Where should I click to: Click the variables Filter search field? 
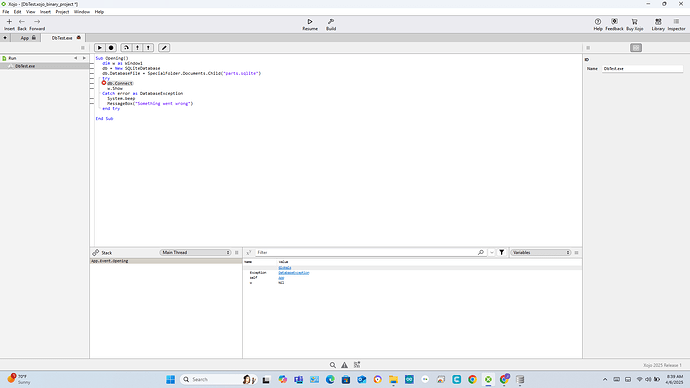[367, 253]
